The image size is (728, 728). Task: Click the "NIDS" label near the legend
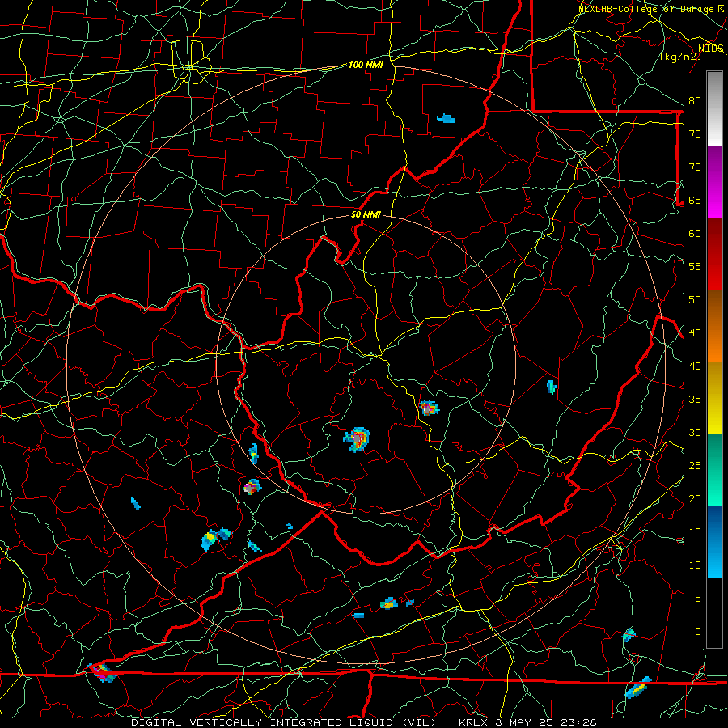point(710,49)
